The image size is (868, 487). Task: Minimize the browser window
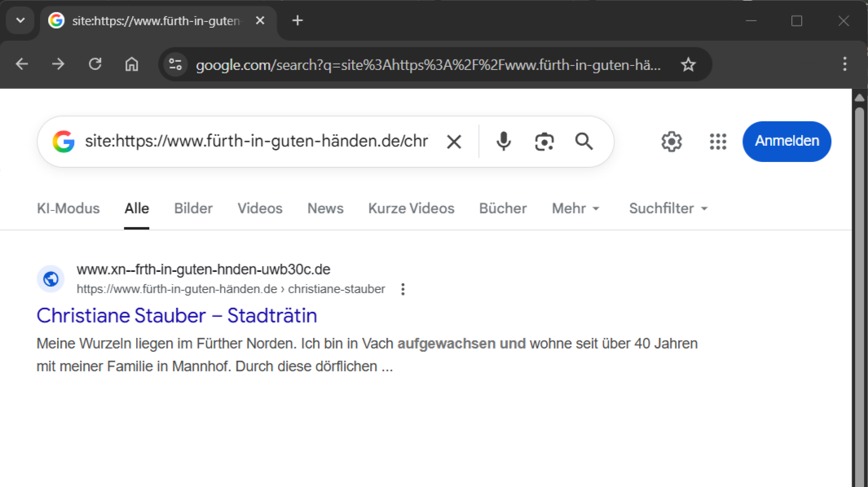751,21
